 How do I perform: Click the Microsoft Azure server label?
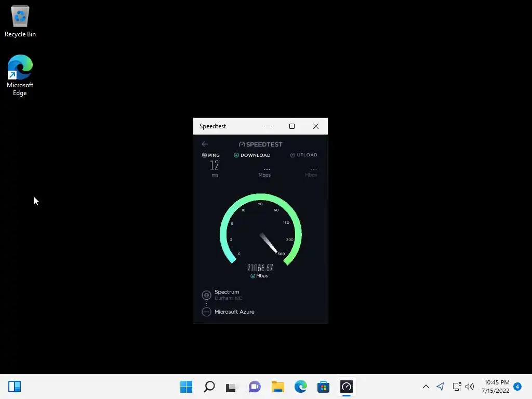tap(234, 312)
